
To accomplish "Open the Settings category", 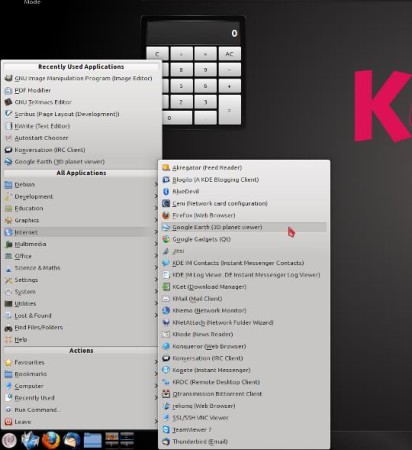I will click(x=81, y=280).
